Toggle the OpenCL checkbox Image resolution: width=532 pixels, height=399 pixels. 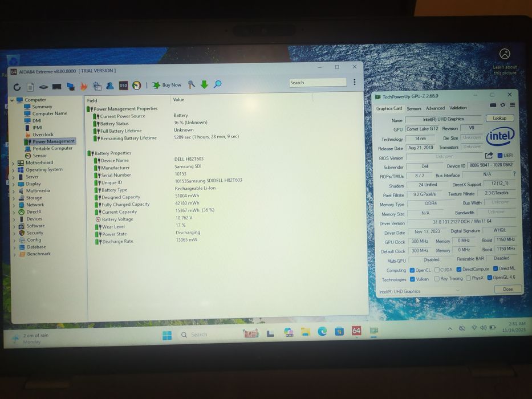412,270
